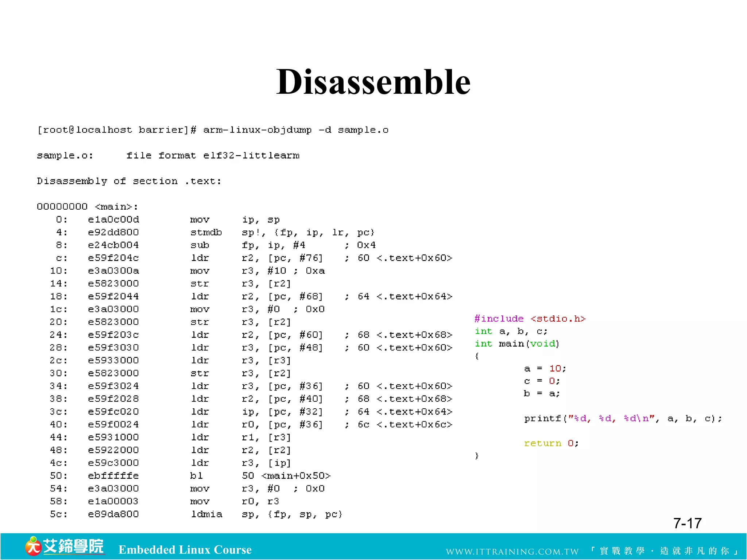Click opcode e59f3024 at address 34
747x560 pixels.
[113, 386]
